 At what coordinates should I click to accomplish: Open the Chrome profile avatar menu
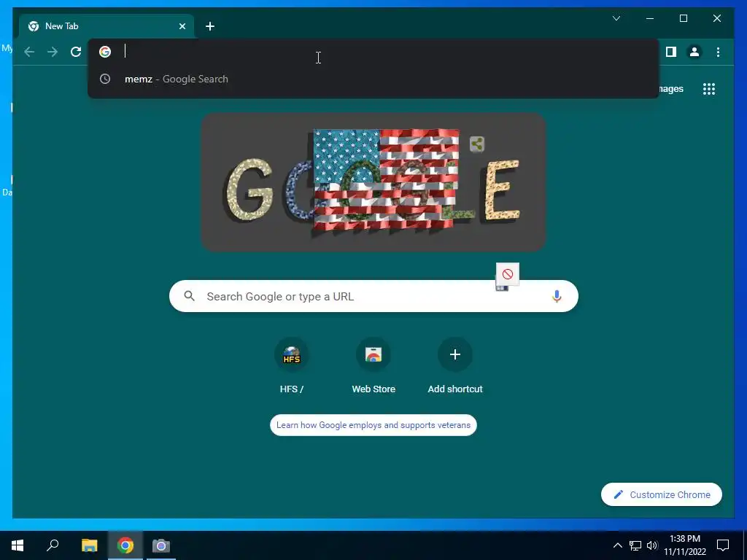[x=694, y=52]
